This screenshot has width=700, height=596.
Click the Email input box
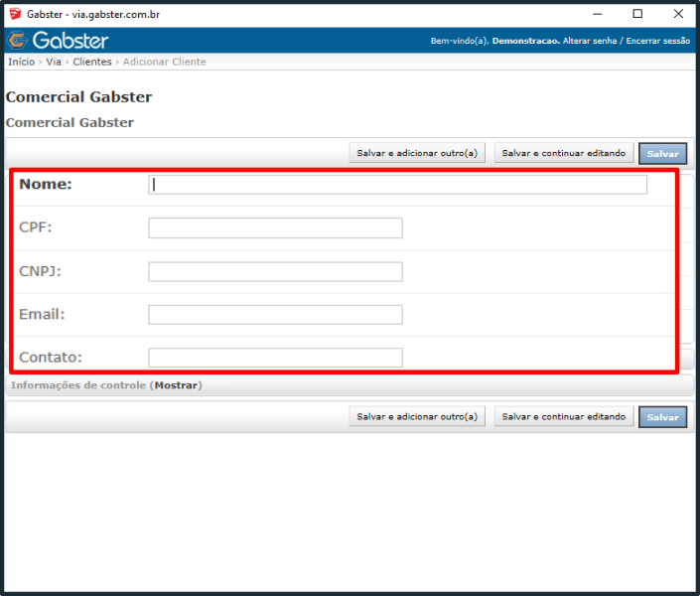(x=275, y=315)
